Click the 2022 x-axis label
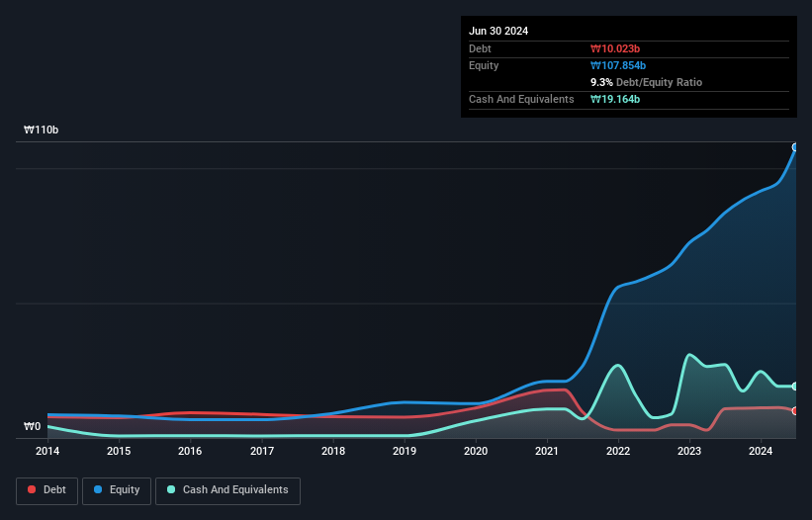Image resolution: width=812 pixels, height=520 pixels. click(x=618, y=451)
